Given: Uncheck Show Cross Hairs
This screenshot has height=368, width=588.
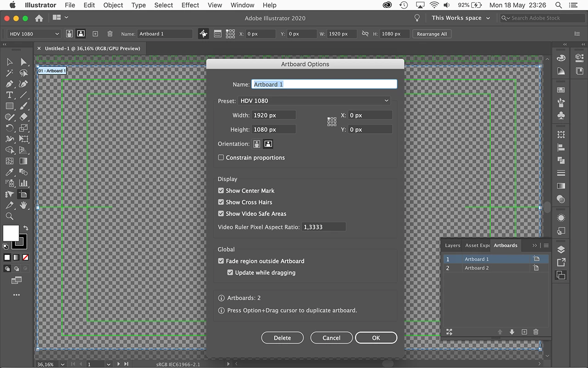Looking at the screenshot, I should coord(221,202).
